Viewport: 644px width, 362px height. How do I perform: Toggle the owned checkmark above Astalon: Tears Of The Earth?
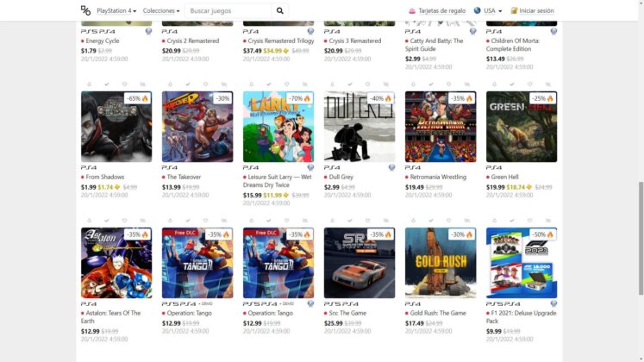107,221
